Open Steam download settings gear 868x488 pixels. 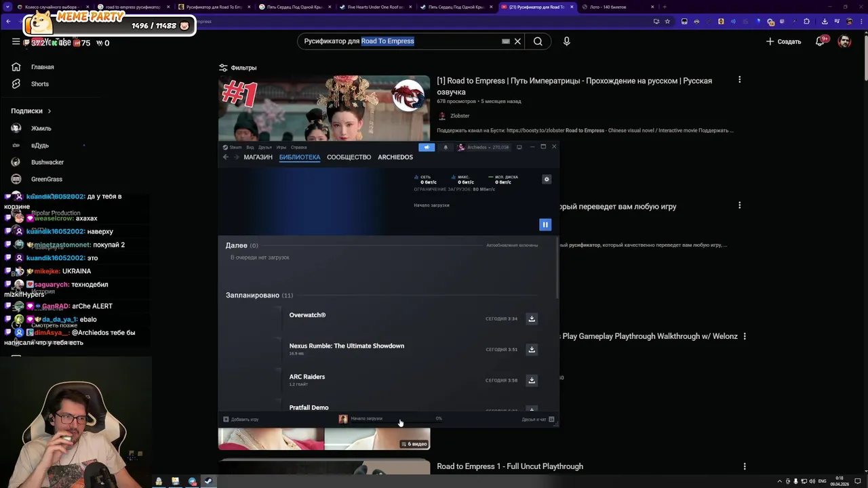(x=547, y=179)
